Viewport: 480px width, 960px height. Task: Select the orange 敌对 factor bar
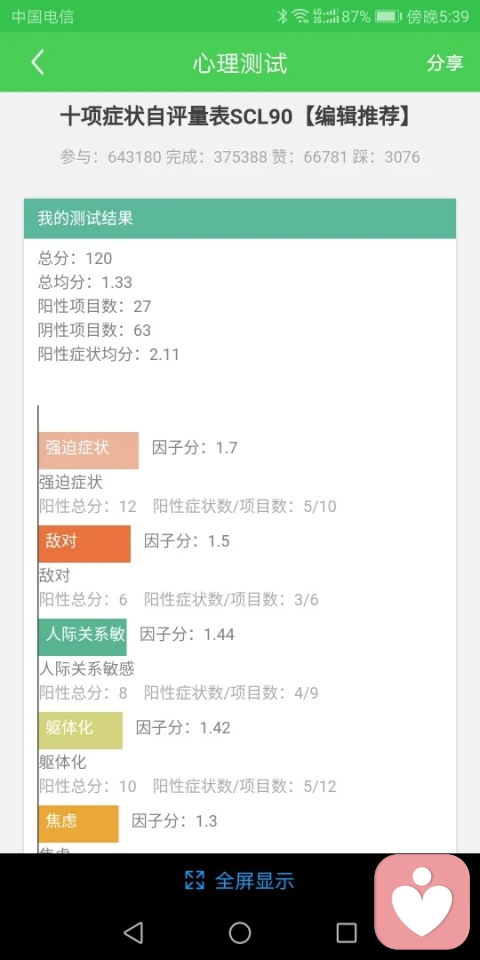(84, 544)
